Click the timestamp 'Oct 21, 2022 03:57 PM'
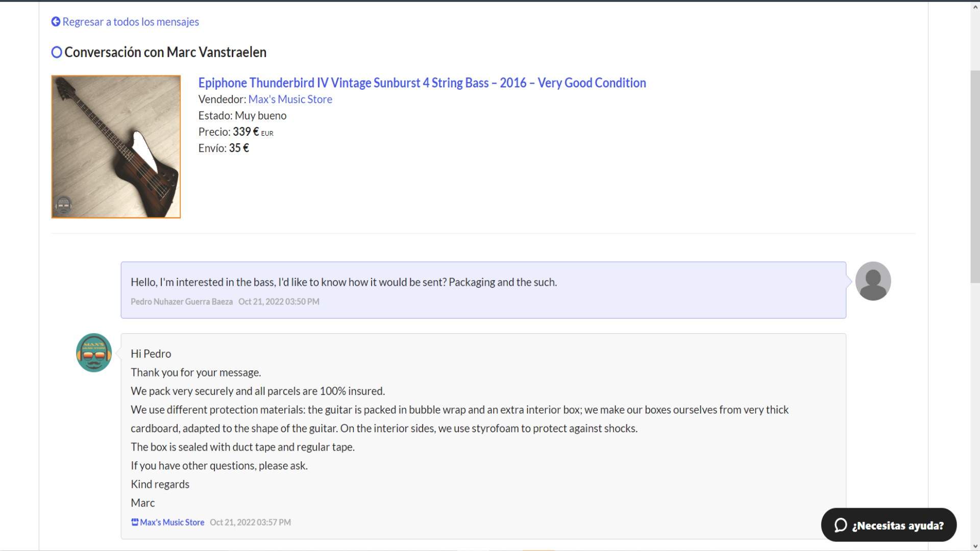This screenshot has height=551, width=980. click(x=250, y=522)
